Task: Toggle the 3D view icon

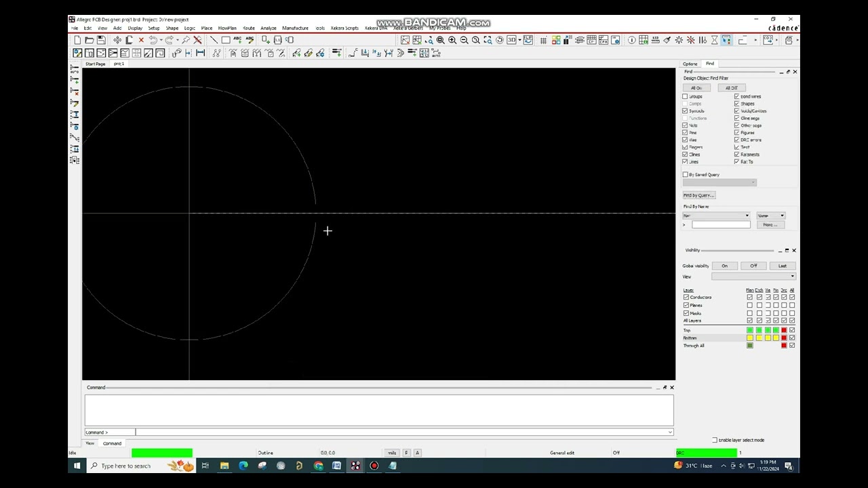Action: pos(512,40)
